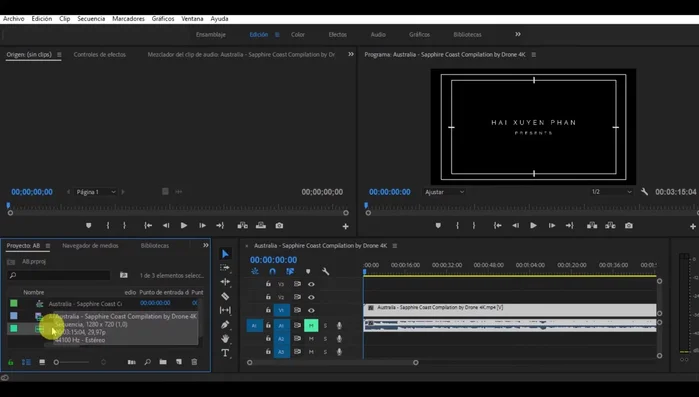
Task: Export frame from Program monitor camera icon
Action: click(x=629, y=225)
